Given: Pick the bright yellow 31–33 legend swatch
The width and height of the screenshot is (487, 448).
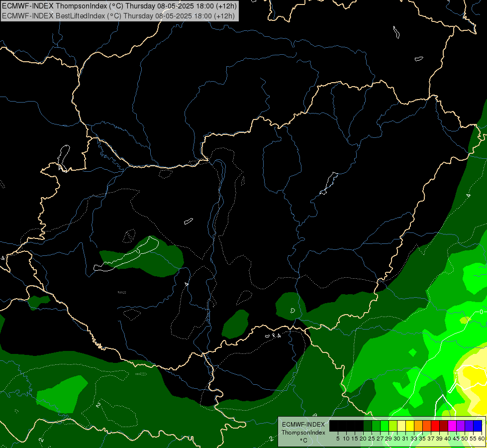Looking at the screenshot, I should 410,426.
